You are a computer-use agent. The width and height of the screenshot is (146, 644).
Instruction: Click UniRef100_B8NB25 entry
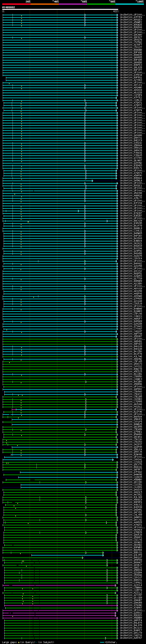click(x=131, y=424)
